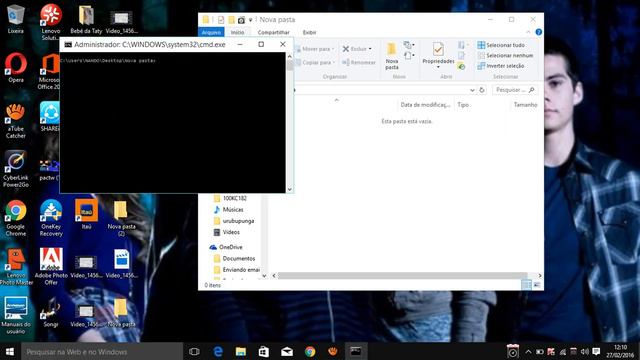The image size is (640, 360).
Task: Select the Enviando email folder in tree
Action: (x=237, y=269)
